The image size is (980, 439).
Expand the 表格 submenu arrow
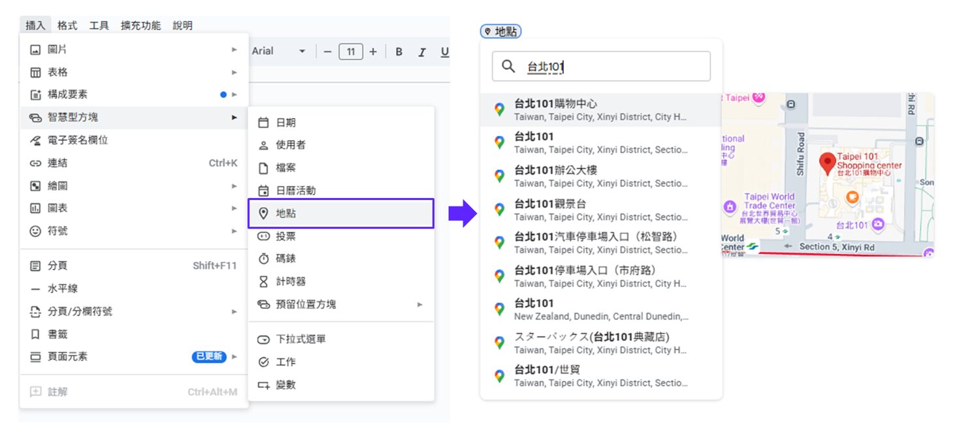pyautogui.click(x=235, y=73)
